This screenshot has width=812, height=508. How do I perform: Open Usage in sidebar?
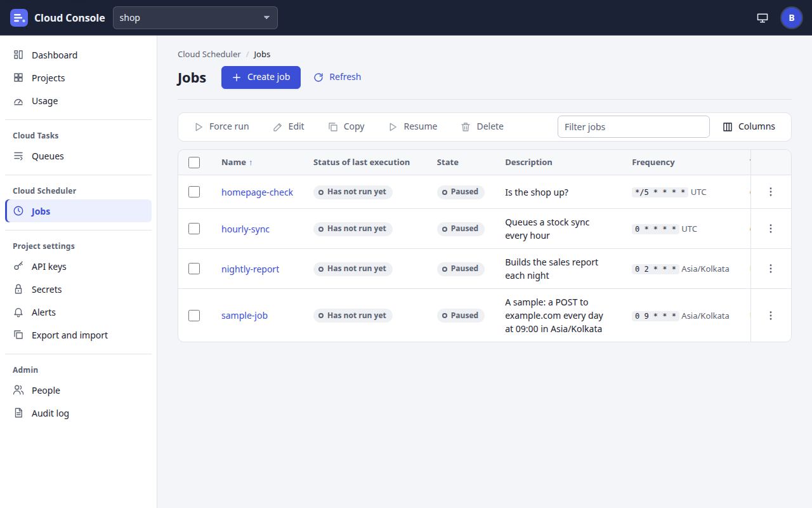tap(78, 101)
